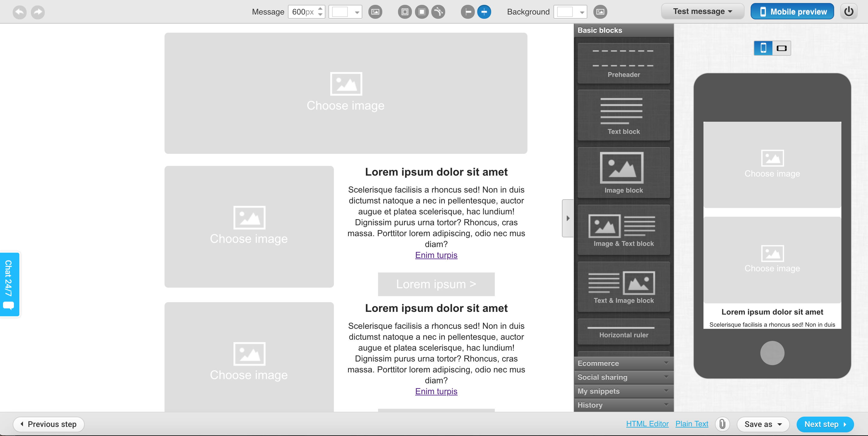Click the first Enim turpis link
This screenshot has height=436, width=868.
pos(436,255)
